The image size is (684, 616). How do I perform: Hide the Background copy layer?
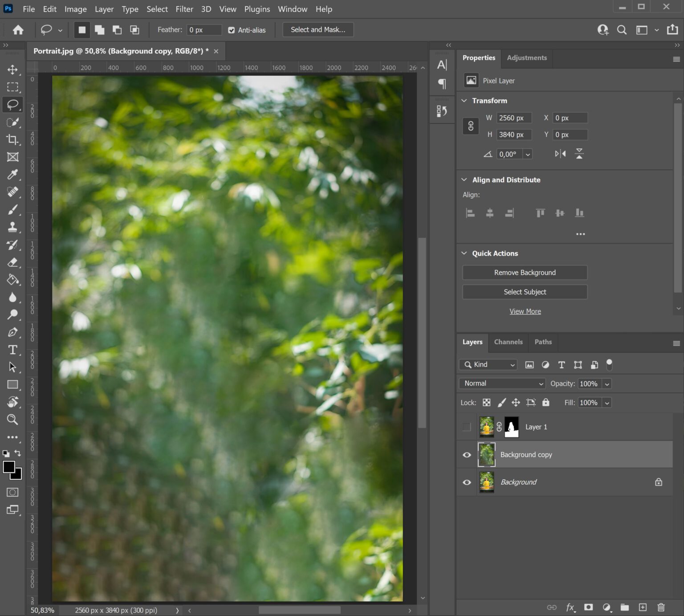(467, 454)
